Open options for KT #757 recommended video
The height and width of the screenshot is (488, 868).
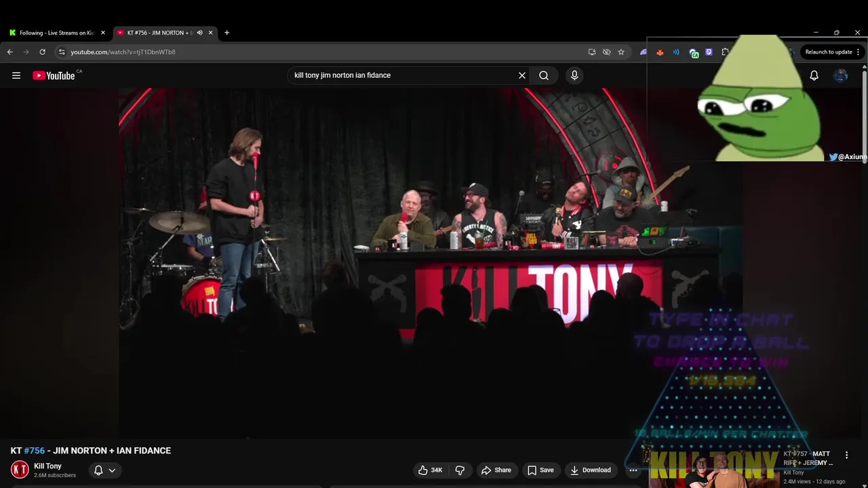point(846,455)
